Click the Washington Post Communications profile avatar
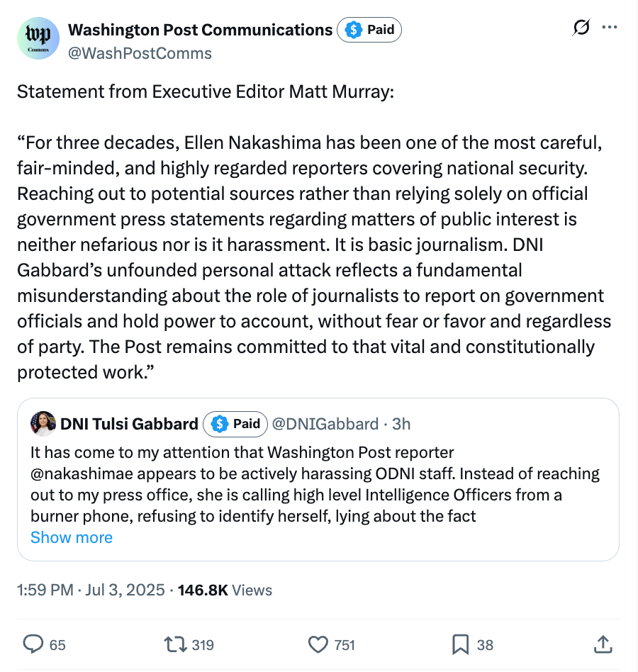Viewport: 638px width, 672px height. click(x=38, y=39)
